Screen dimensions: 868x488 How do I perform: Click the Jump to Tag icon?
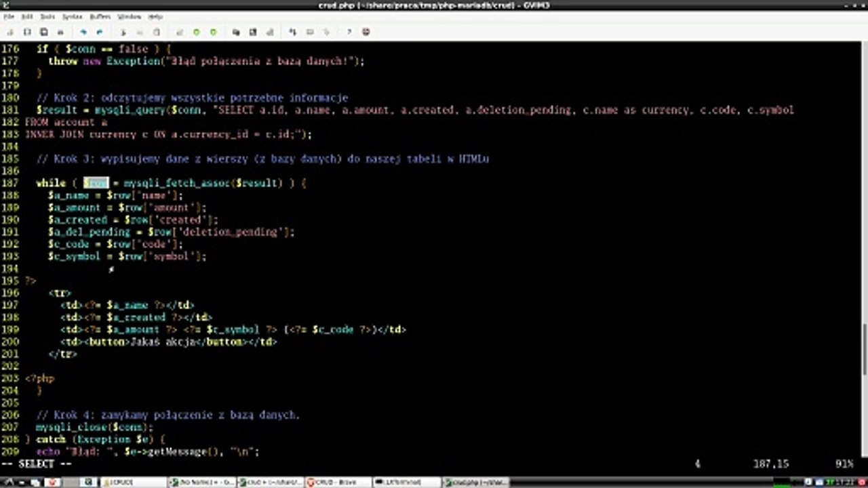point(325,32)
